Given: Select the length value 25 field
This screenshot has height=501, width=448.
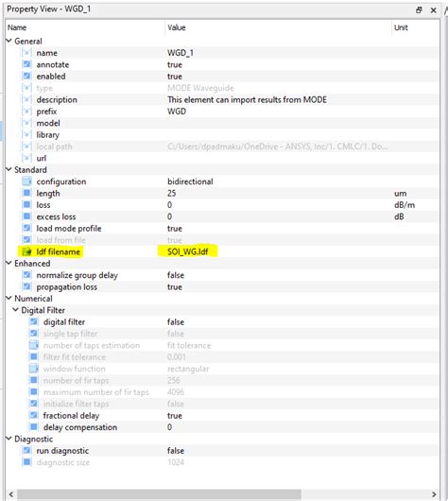Looking at the screenshot, I should pyautogui.click(x=278, y=193).
